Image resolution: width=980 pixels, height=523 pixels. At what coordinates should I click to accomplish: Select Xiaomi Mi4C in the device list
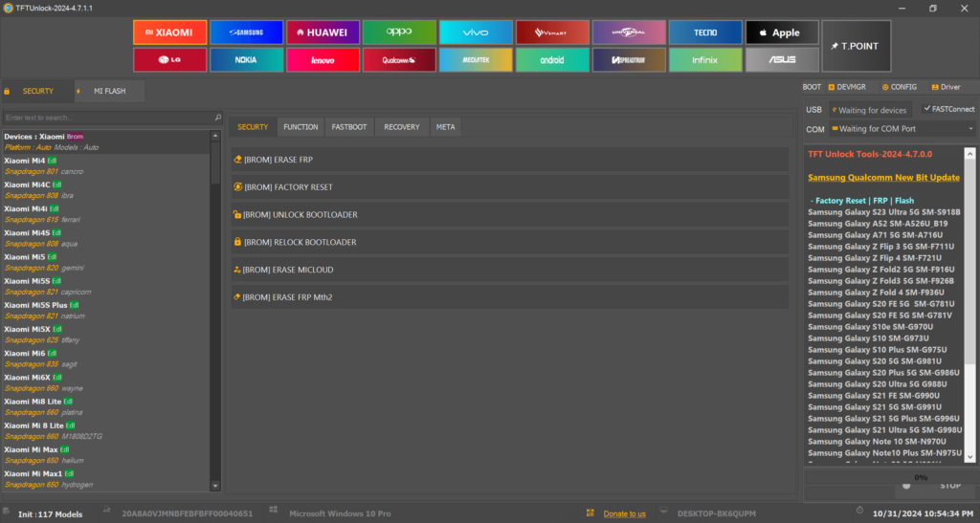106,190
